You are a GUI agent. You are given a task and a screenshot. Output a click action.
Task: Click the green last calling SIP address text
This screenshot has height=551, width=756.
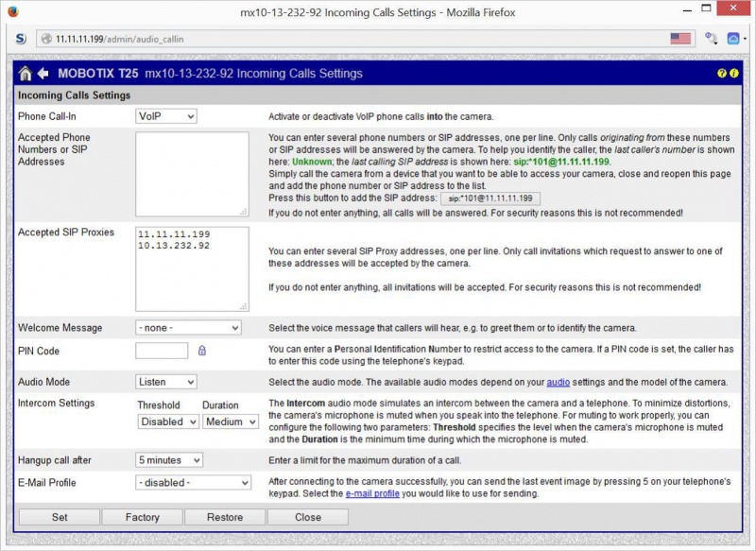click(x=561, y=162)
